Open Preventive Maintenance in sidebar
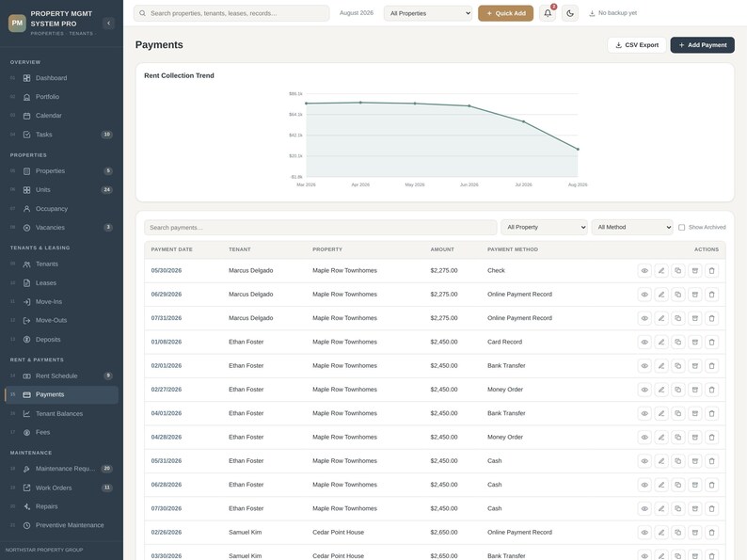Viewport: 747px width, 560px height. (x=61, y=525)
